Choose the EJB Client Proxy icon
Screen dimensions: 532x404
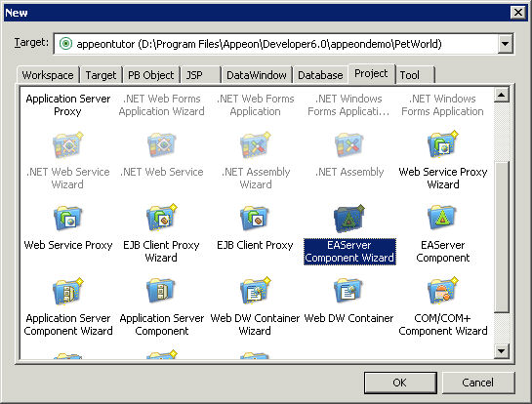coord(255,218)
